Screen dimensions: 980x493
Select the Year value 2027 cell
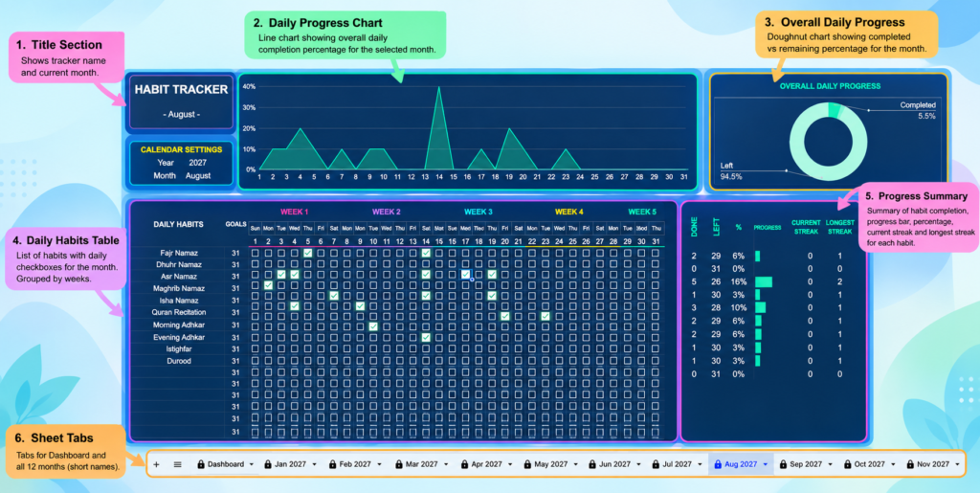coord(197,163)
